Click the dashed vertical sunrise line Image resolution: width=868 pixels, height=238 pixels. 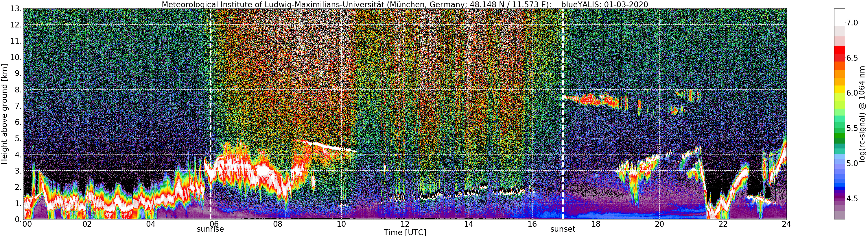pos(211,114)
